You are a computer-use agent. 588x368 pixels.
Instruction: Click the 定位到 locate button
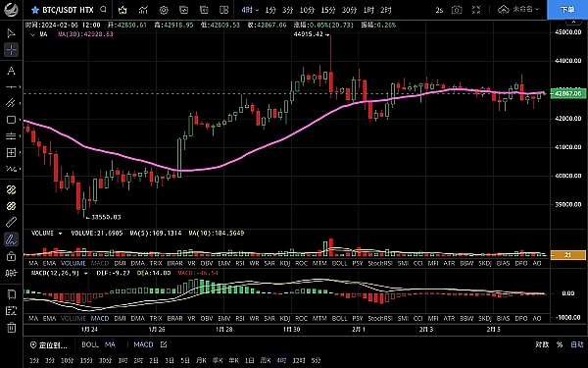[49, 344]
